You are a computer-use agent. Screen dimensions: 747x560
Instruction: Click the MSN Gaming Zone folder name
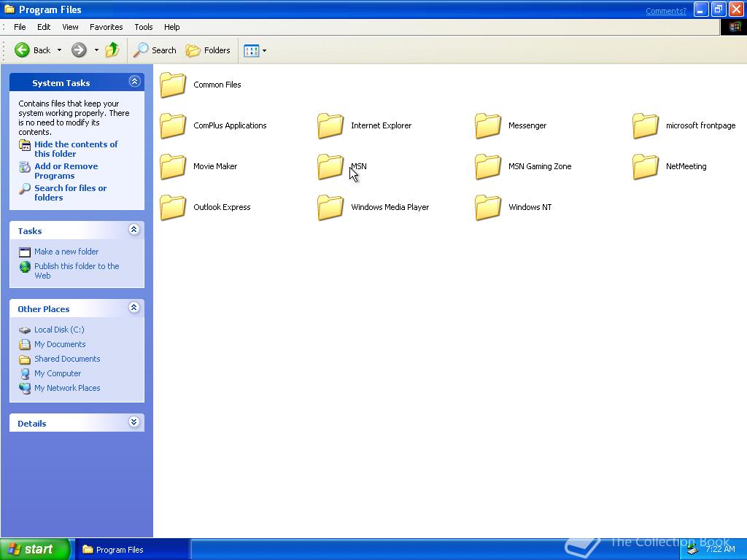coord(540,166)
